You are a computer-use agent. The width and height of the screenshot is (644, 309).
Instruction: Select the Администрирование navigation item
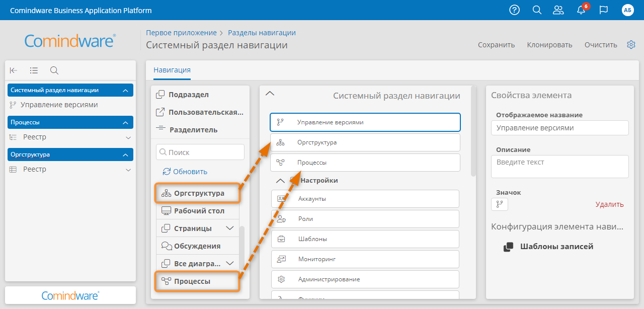(365, 279)
